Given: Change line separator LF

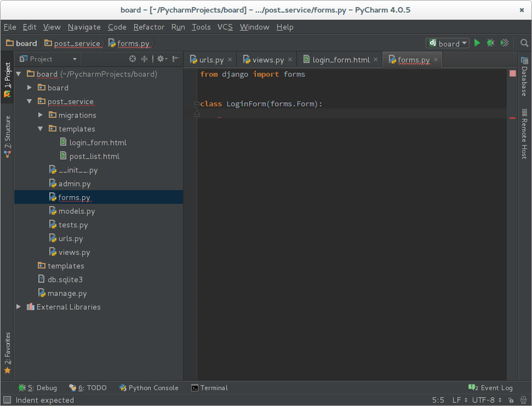Looking at the screenshot, I should (x=460, y=400).
